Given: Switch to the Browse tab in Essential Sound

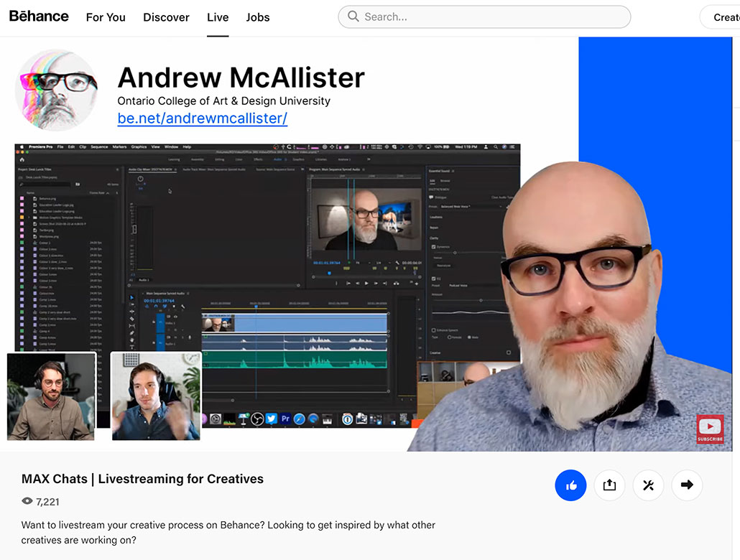Looking at the screenshot, I should tap(445, 181).
